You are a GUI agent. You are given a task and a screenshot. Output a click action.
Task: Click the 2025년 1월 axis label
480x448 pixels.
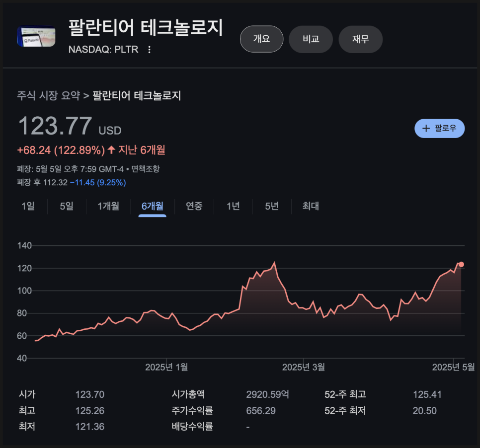coord(166,367)
